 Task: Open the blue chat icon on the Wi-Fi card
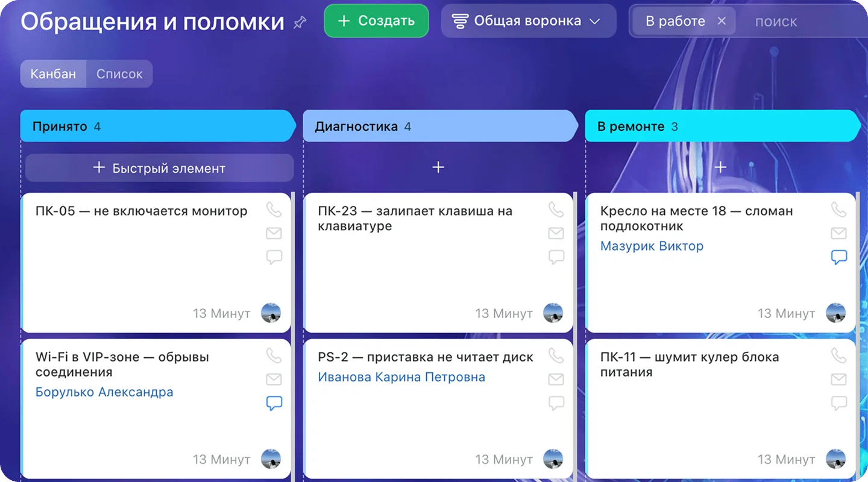coord(274,403)
